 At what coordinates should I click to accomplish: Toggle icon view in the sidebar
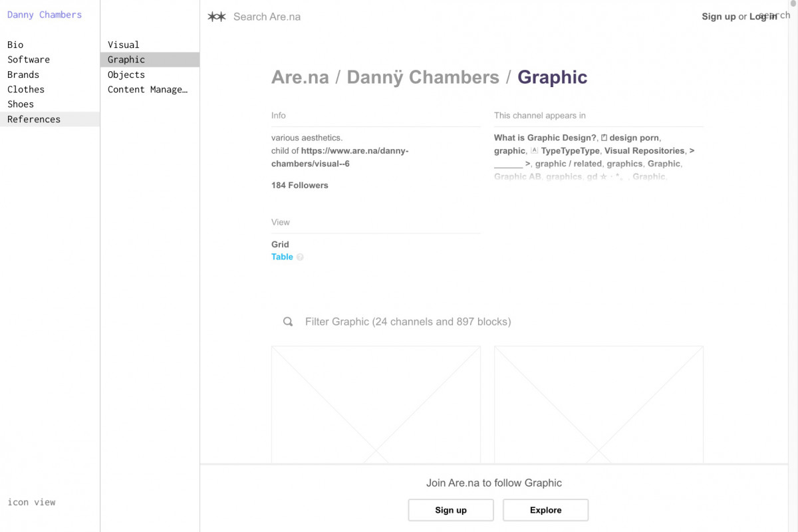(x=31, y=502)
